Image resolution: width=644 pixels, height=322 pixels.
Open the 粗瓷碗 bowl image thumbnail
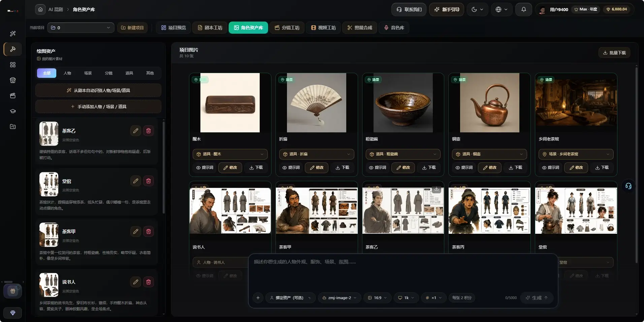tap(403, 103)
